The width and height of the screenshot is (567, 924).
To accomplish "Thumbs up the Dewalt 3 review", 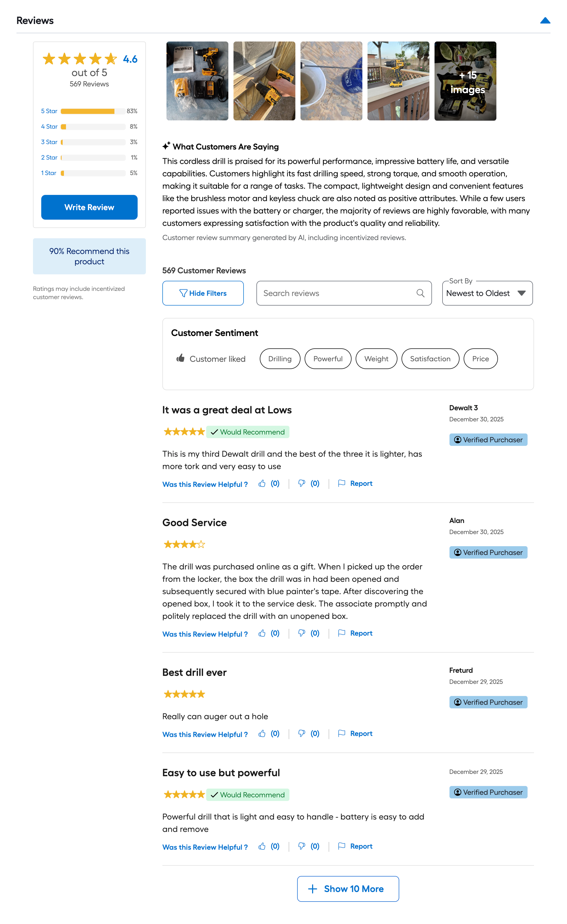I will [x=262, y=484].
